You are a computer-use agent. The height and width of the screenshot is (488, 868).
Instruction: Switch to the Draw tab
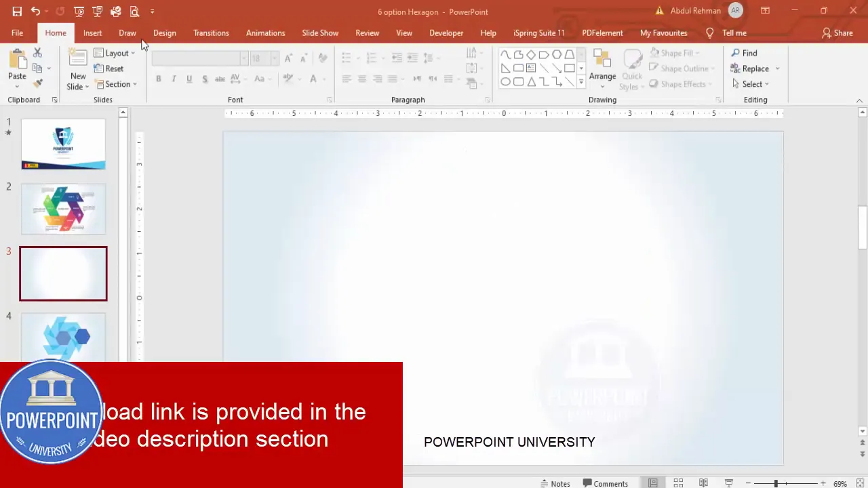click(127, 33)
